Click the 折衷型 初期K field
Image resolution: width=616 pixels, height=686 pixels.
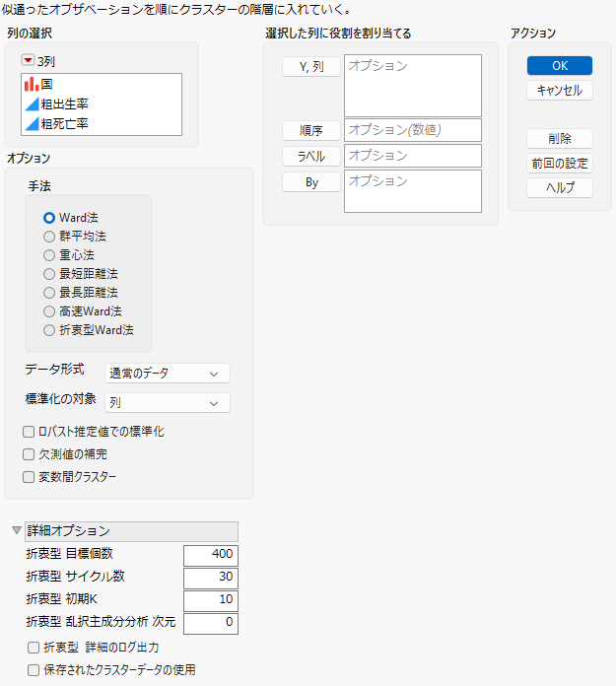(x=211, y=601)
